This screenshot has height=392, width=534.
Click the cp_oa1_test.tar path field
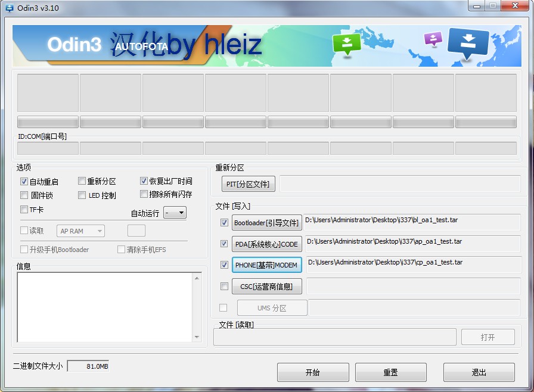point(414,265)
